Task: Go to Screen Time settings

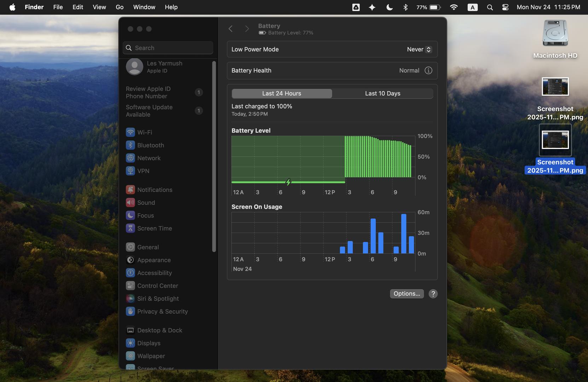Action: tap(154, 228)
